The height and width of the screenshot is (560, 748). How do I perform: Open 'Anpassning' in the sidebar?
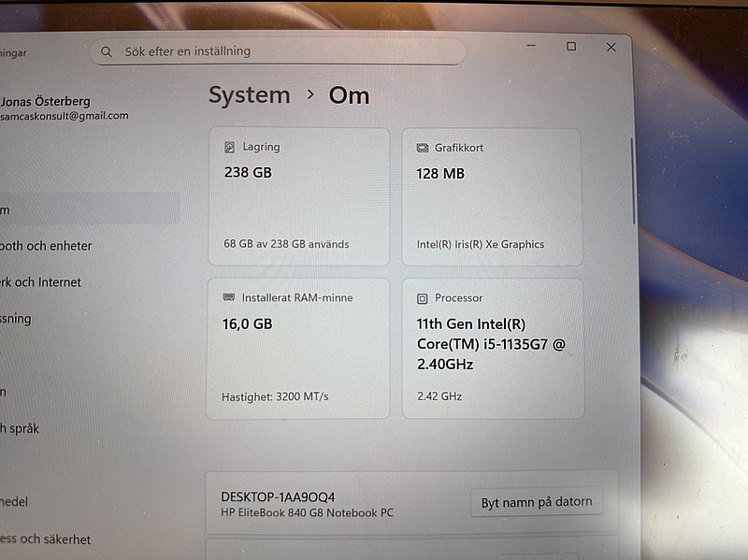click(17, 319)
